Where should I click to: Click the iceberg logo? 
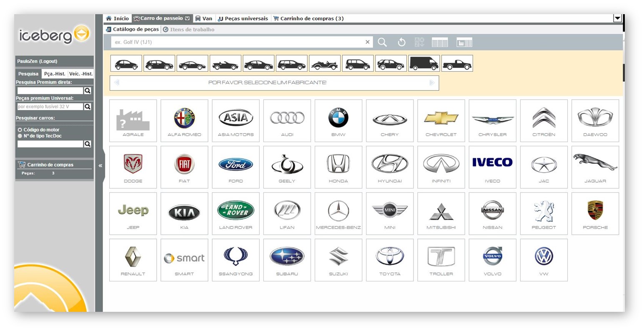[54, 35]
